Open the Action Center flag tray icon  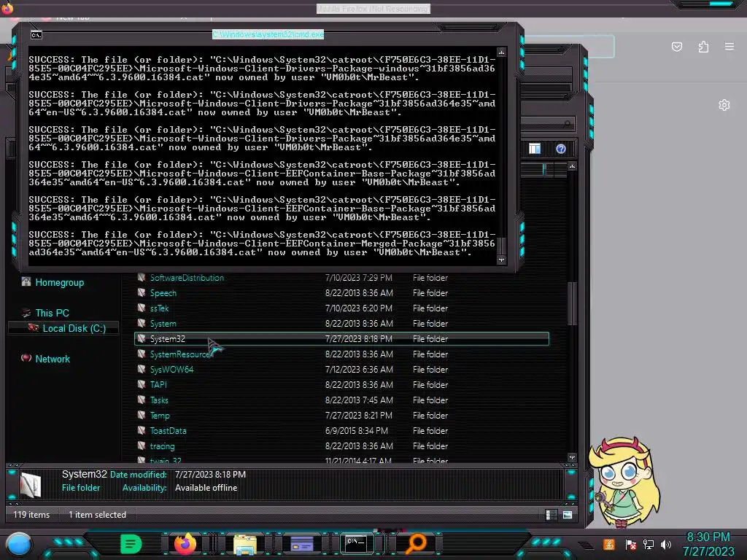630,545
